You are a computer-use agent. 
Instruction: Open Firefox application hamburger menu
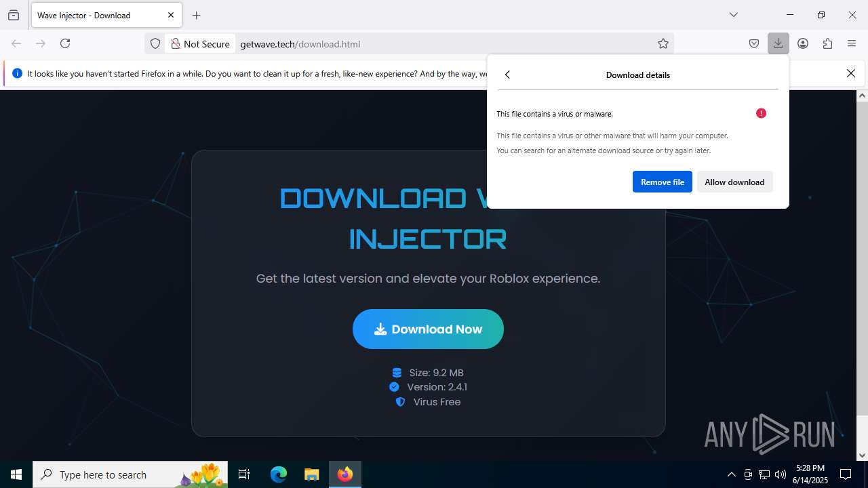(852, 43)
